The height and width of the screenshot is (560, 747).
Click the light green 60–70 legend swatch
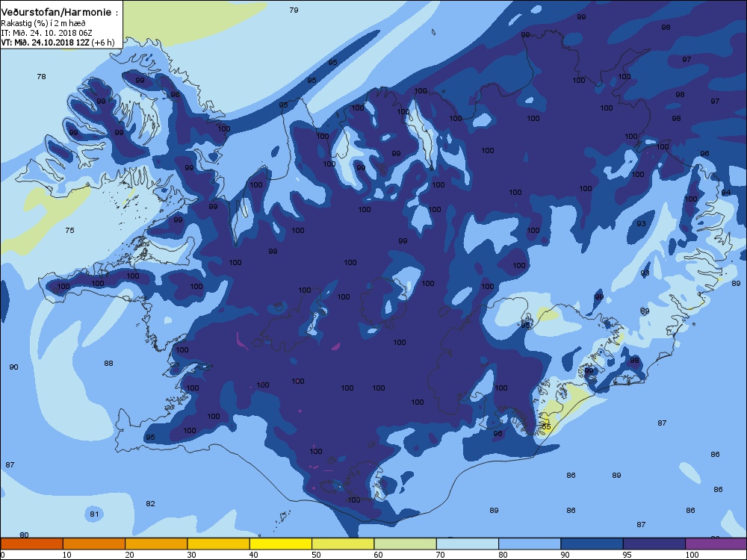pos(406,544)
